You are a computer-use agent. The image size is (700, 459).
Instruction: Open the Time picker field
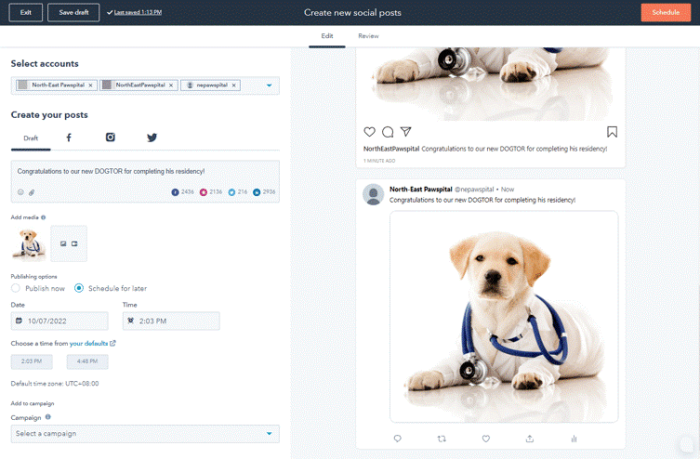[x=170, y=321]
